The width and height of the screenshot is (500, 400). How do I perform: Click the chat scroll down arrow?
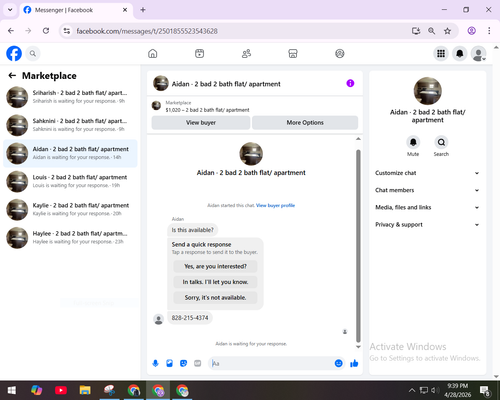pyautogui.click(x=358, y=347)
